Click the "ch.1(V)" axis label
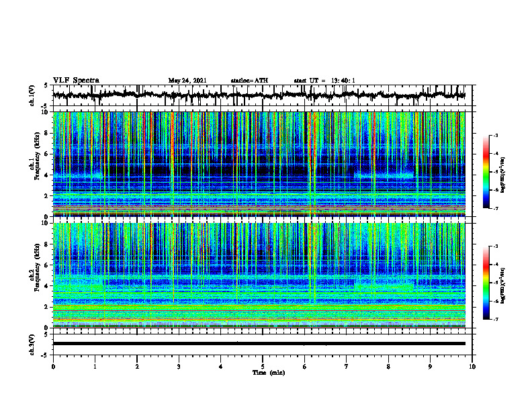The width and height of the screenshot is (532, 411). coord(32,95)
